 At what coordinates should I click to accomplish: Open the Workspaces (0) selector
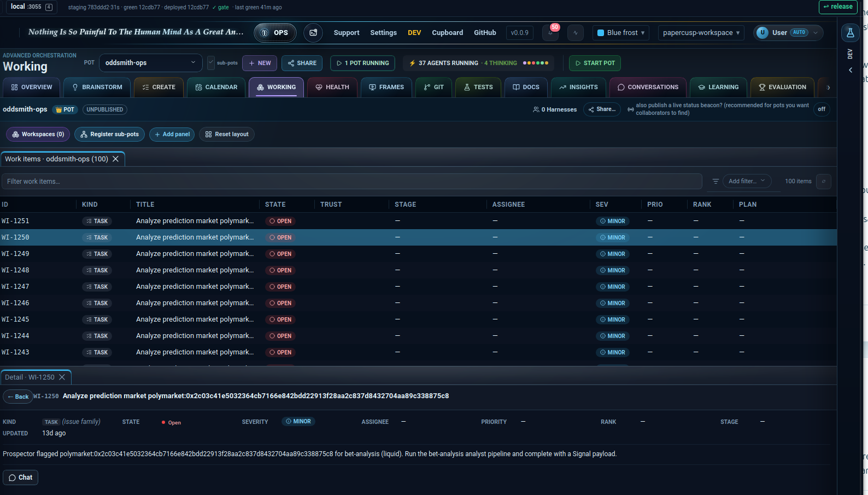38,135
